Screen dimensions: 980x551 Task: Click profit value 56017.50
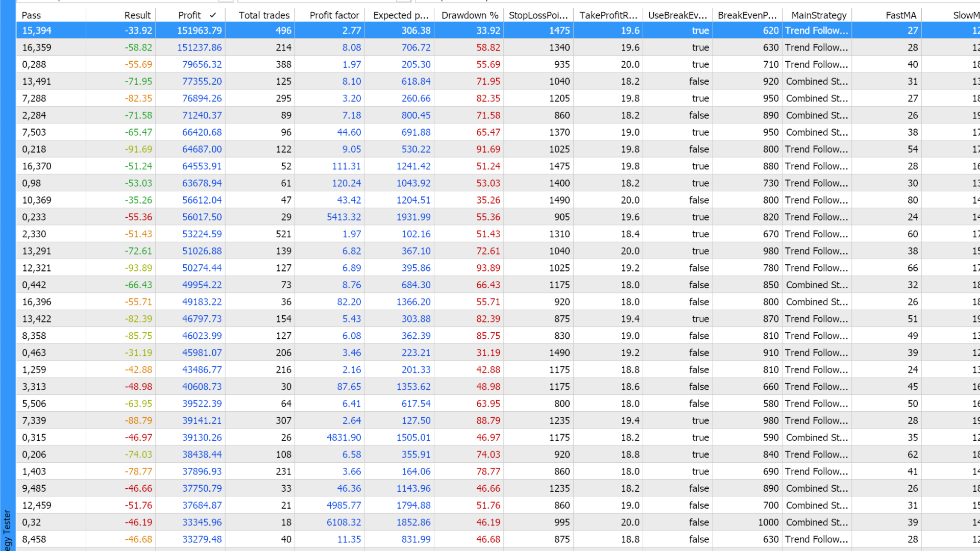202,217
